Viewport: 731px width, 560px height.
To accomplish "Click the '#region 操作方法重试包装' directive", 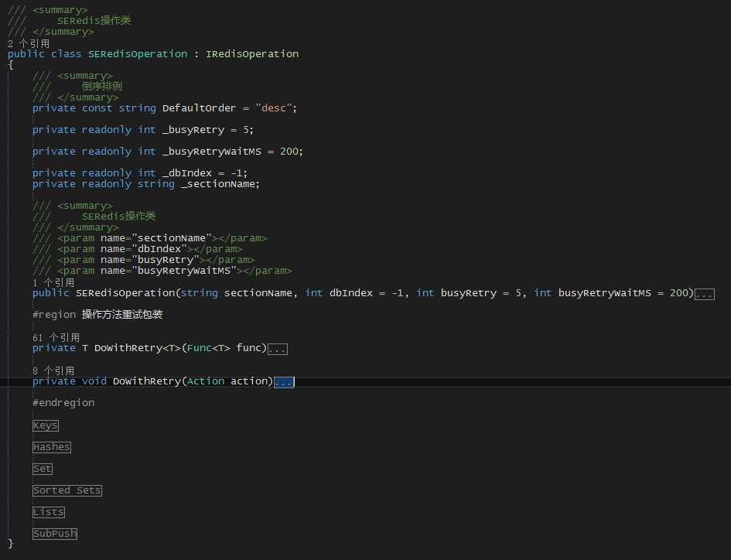I will tap(97, 315).
